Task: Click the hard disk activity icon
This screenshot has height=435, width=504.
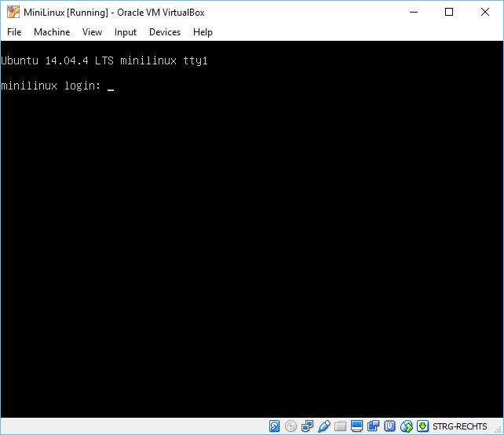Action: tap(274, 426)
